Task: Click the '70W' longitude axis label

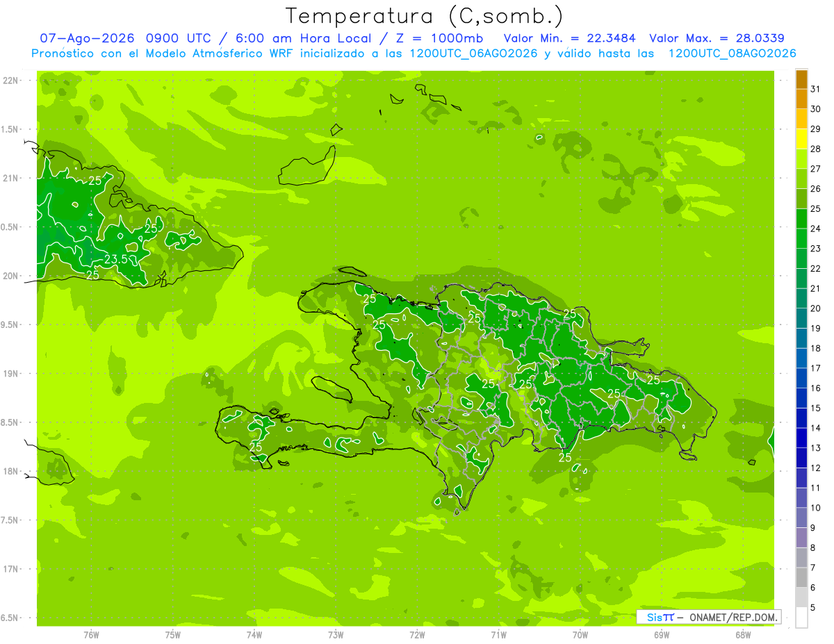Action: pos(580,635)
